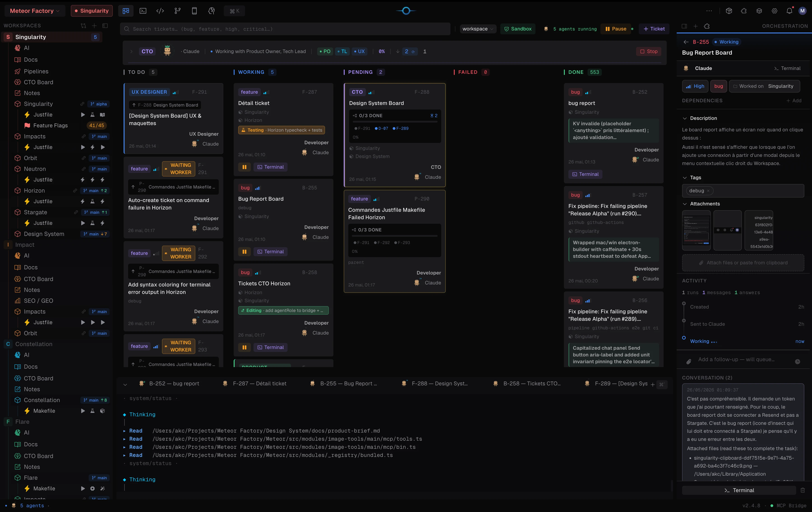Viewport: 812px width, 512px height.
Task: Pause the F-287 Détail ticket card
Action: click(245, 167)
